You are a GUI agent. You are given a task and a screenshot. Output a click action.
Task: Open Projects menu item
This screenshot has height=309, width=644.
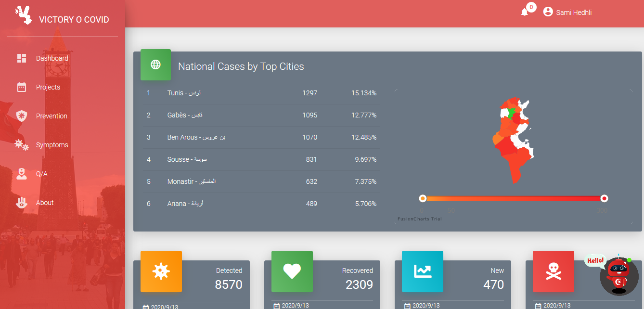63,87
